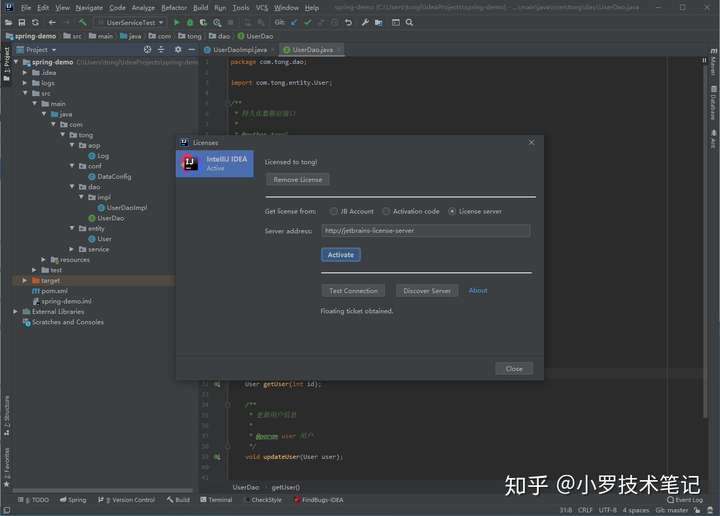This screenshot has height=516, width=720.
Task: Click the Server address input field
Action: 426,230
